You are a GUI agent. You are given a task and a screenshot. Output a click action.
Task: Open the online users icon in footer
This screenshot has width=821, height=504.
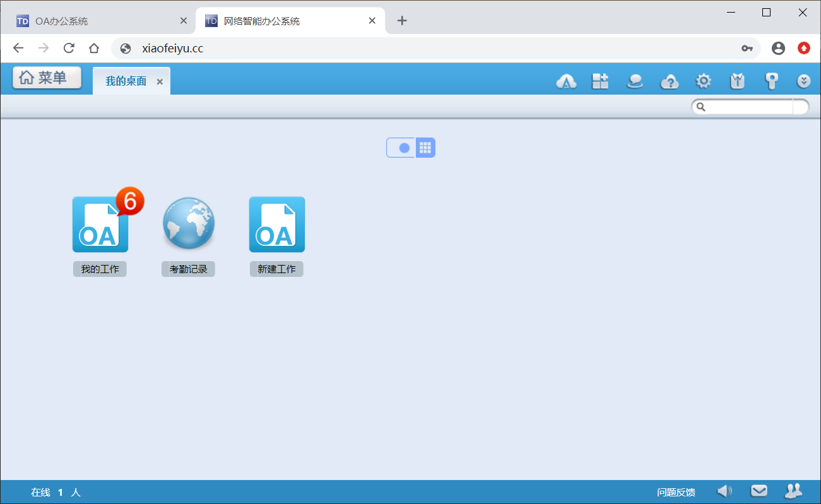click(793, 491)
